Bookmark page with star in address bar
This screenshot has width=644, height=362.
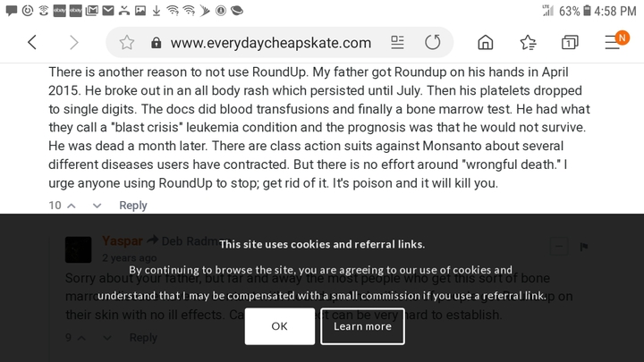[126, 42]
